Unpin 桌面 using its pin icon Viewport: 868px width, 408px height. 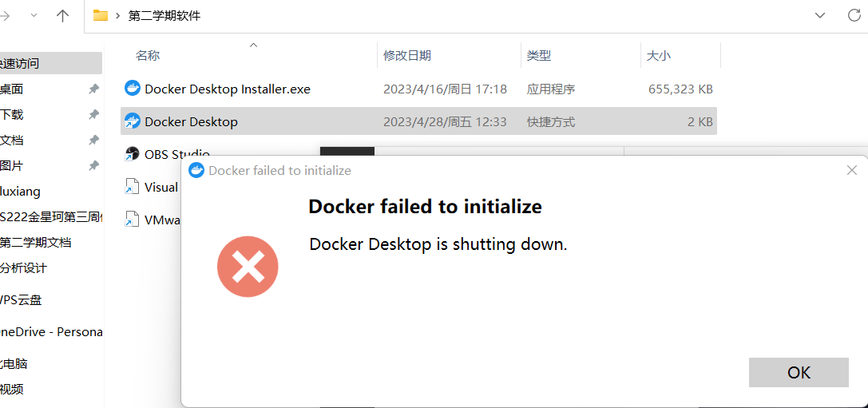click(93, 89)
